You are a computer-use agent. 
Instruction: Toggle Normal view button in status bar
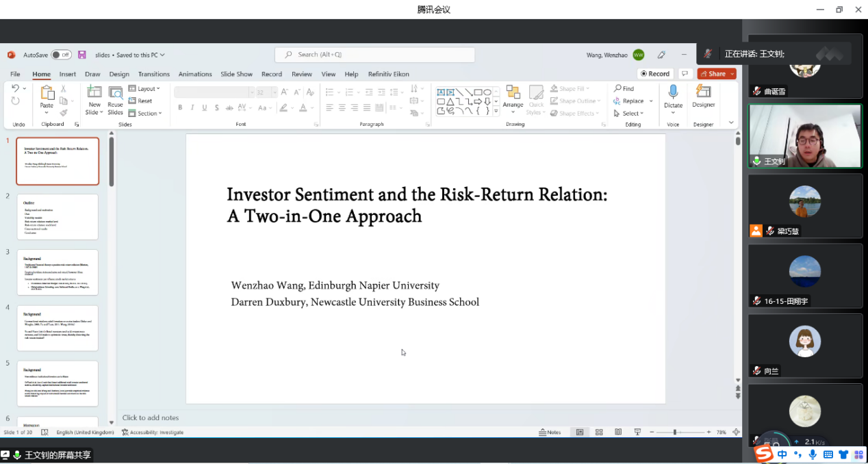580,433
